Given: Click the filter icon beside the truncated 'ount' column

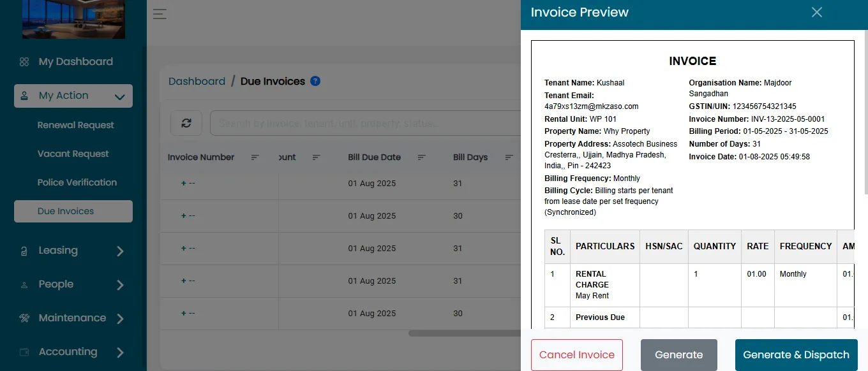Looking at the screenshot, I should pyautogui.click(x=317, y=157).
